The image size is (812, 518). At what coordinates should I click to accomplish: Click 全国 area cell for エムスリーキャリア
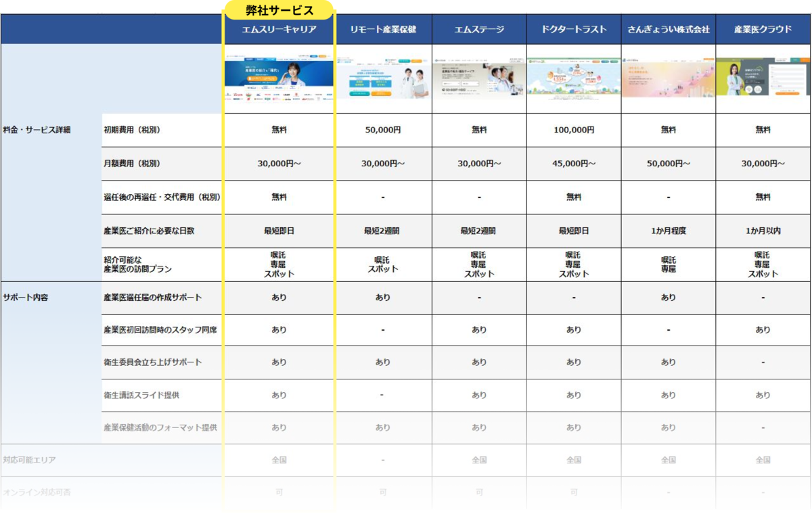pyautogui.click(x=279, y=460)
